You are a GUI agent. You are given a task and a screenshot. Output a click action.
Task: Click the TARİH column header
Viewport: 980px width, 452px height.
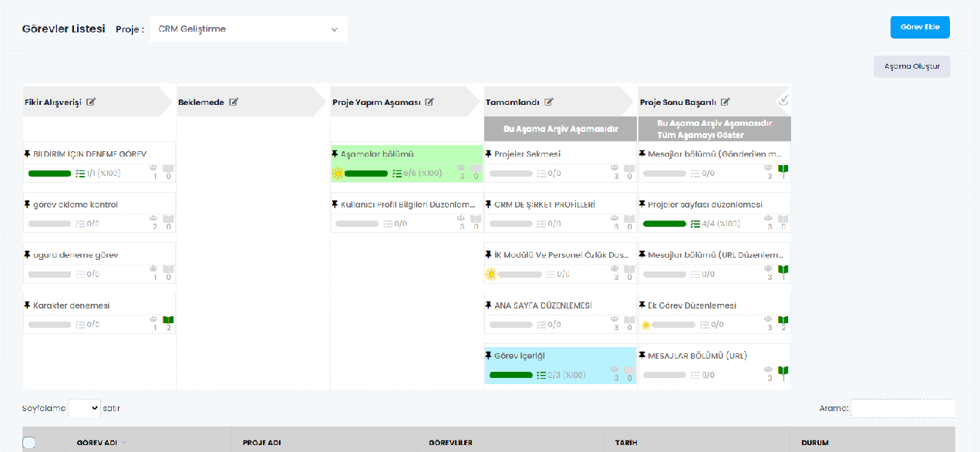[625, 443]
